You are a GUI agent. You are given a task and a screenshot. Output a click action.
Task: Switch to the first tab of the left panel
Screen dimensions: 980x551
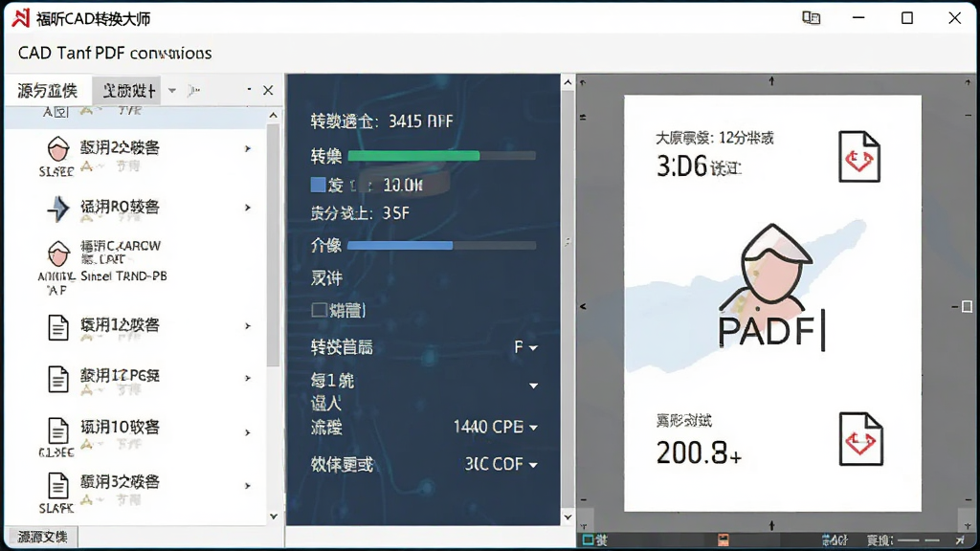point(48,91)
